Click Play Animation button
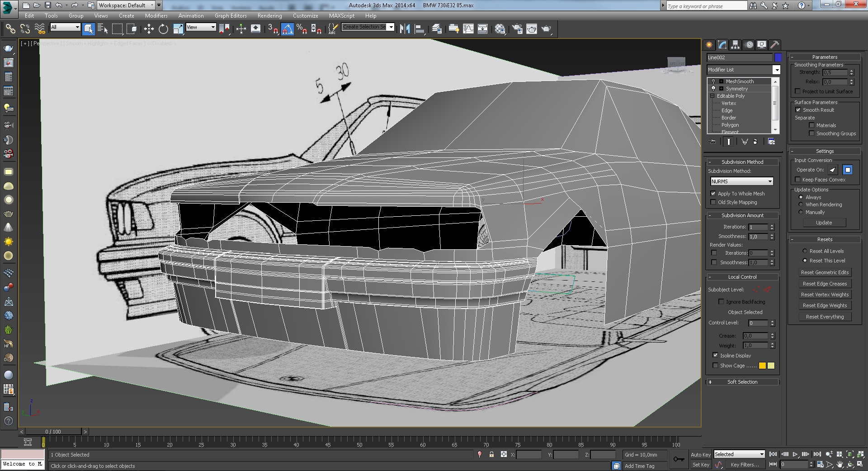The width and height of the screenshot is (868, 471). (795, 454)
